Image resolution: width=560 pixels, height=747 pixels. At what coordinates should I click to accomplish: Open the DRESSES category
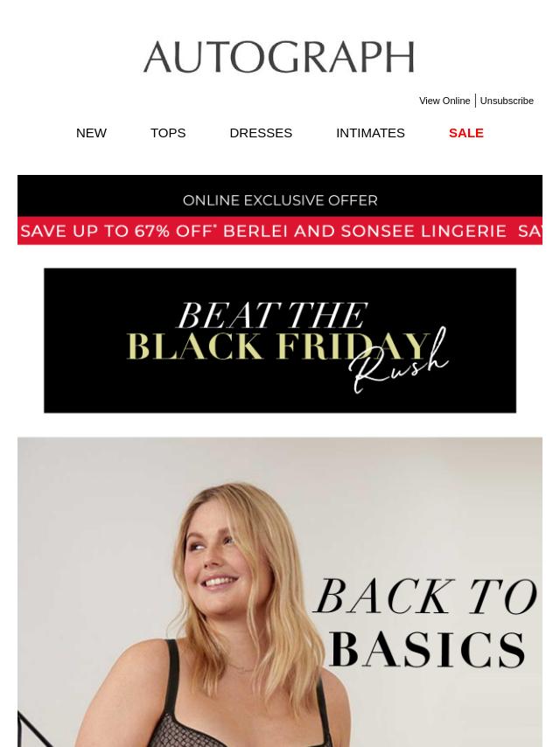point(261,133)
